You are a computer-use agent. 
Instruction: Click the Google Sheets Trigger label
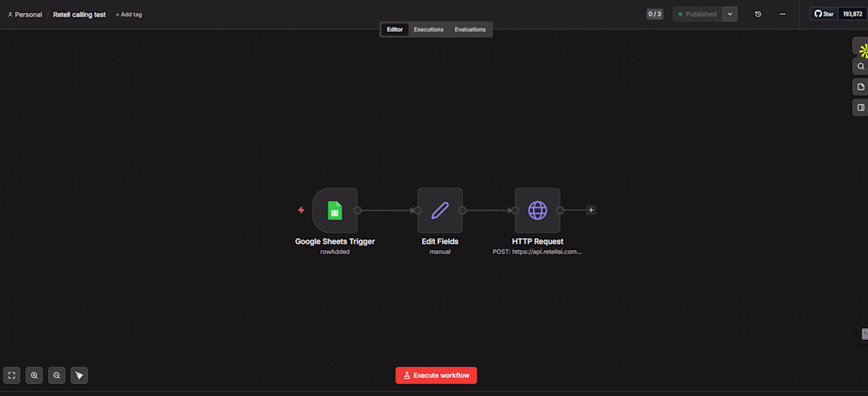click(x=335, y=241)
